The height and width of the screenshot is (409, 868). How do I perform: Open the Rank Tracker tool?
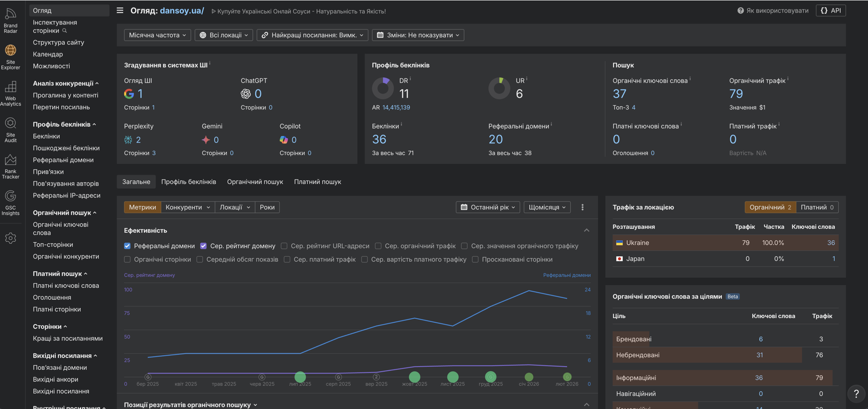(10, 166)
